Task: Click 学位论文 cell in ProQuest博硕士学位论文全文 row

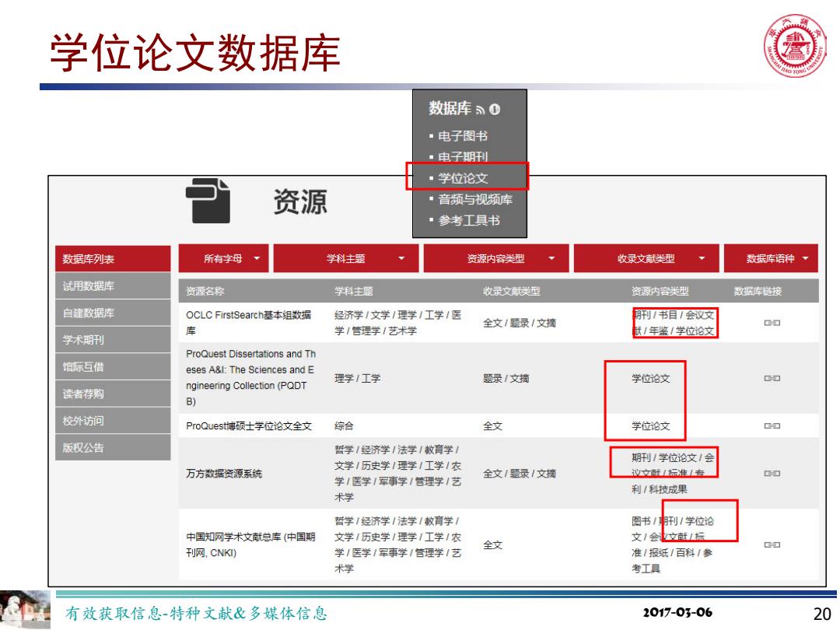Action: point(650,426)
